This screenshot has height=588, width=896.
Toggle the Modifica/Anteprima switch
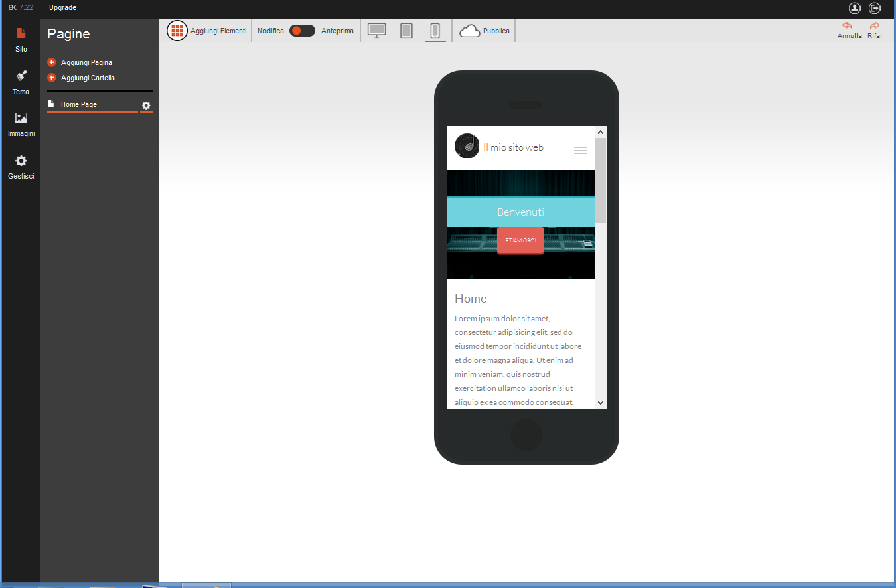coord(302,31)
